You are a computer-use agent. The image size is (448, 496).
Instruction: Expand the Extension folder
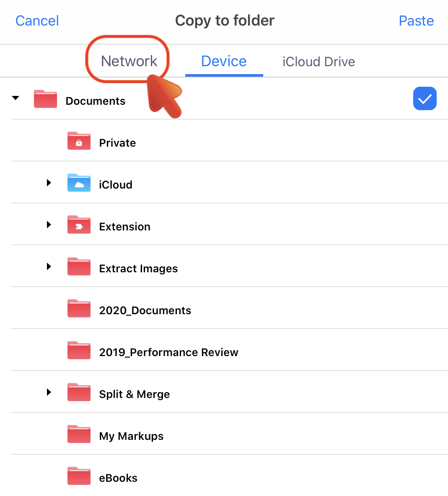[49, 225]
